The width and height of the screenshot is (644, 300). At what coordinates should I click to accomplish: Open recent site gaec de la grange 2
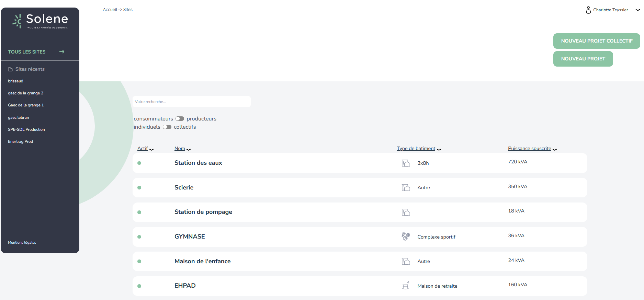pos(26,93)
